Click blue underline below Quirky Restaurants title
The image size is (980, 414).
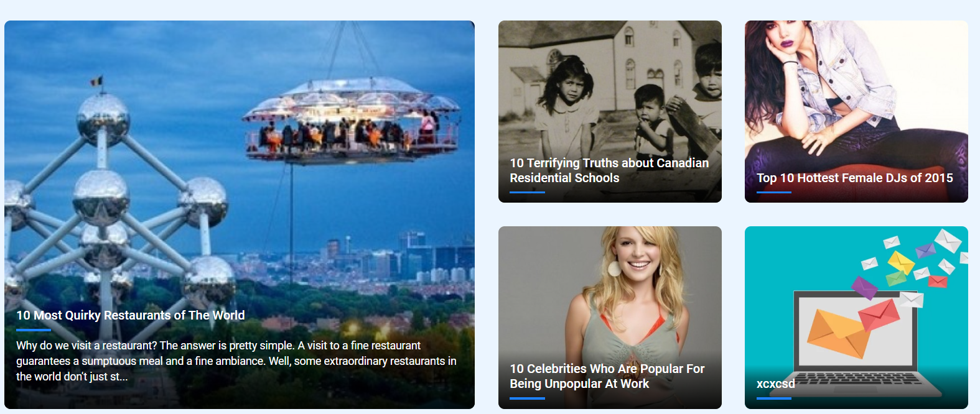[x=34, y=330]
